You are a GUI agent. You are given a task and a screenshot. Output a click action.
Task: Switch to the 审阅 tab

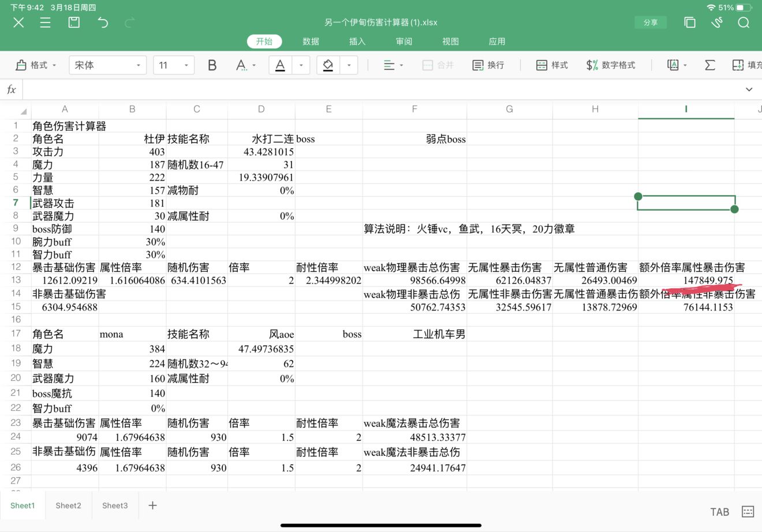coord(404,42)
